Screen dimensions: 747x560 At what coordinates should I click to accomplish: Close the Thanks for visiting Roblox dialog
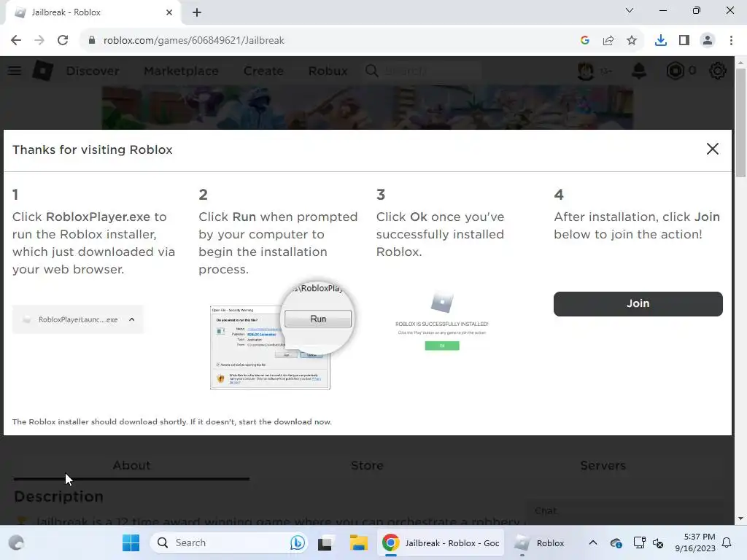click(712, 149)
